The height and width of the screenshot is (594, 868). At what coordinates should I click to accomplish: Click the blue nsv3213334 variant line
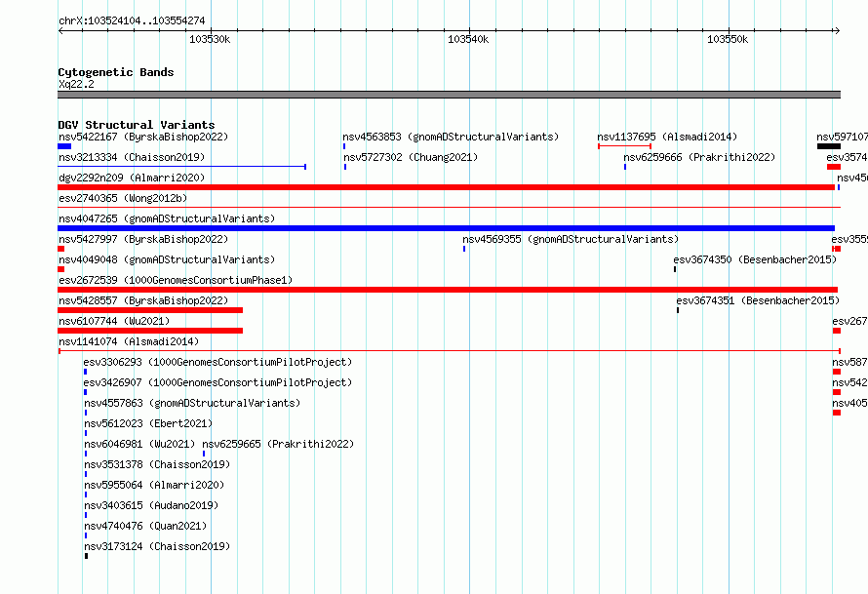[181, 166]
